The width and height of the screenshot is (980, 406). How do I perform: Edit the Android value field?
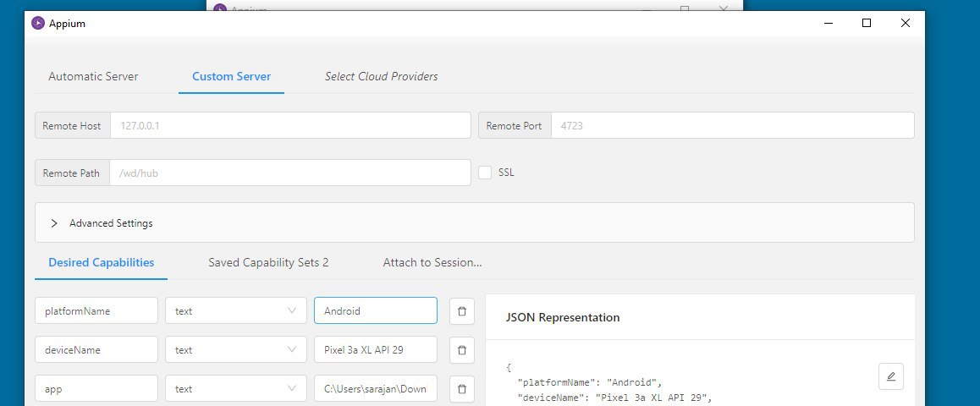376,311
